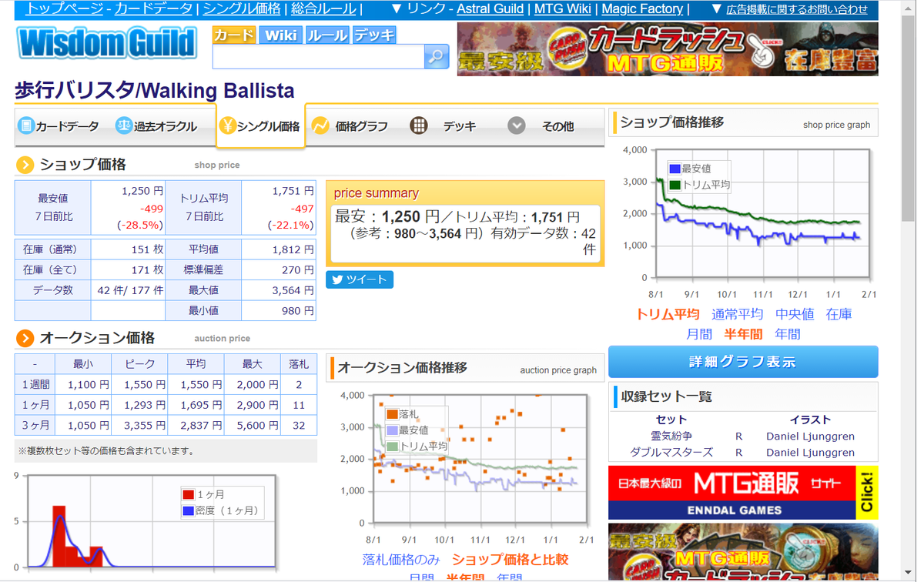Open the 価格グラフ tab
The height and width of the screenshot is (582, 924).
coord(350,126)
